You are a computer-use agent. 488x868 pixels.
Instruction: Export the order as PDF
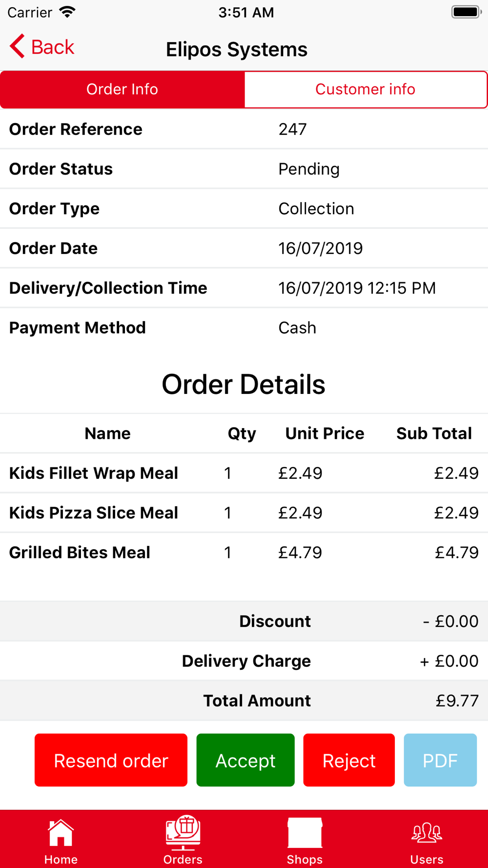coord(440,760)
